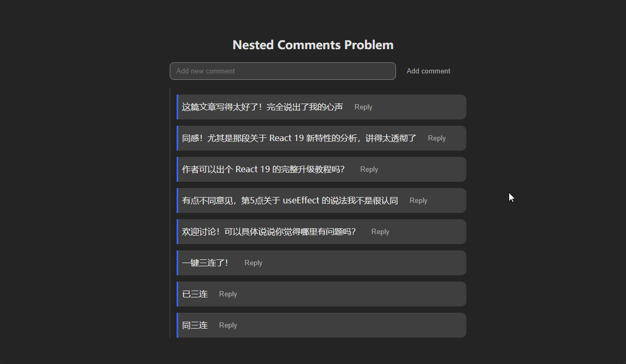Click Reply next to '一键三连了！'
This screenshot has width=626, height=364.
pos(253,263)
